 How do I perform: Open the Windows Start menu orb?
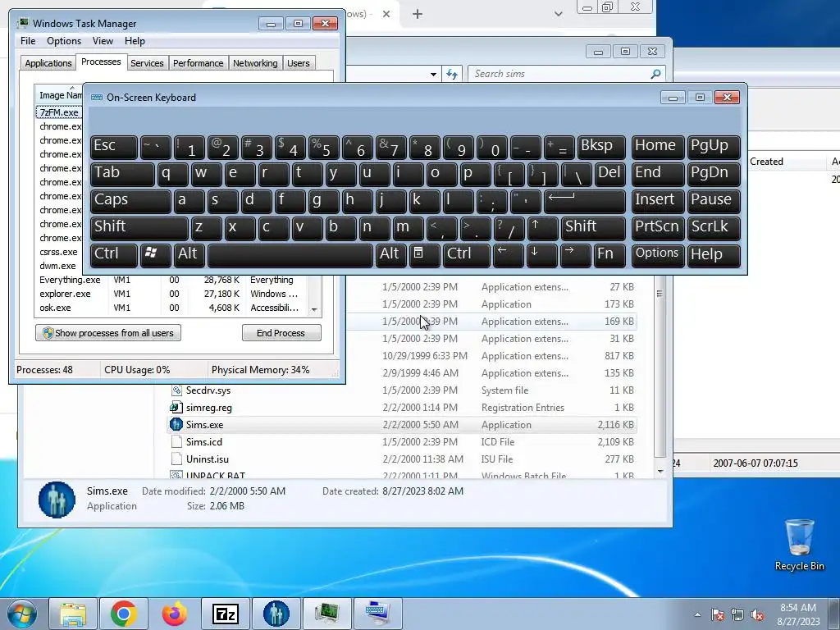click(22, 614)
